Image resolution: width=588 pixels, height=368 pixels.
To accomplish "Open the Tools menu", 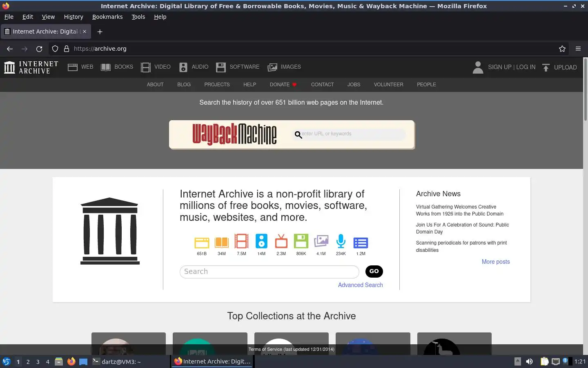I will tap(138, 17).
